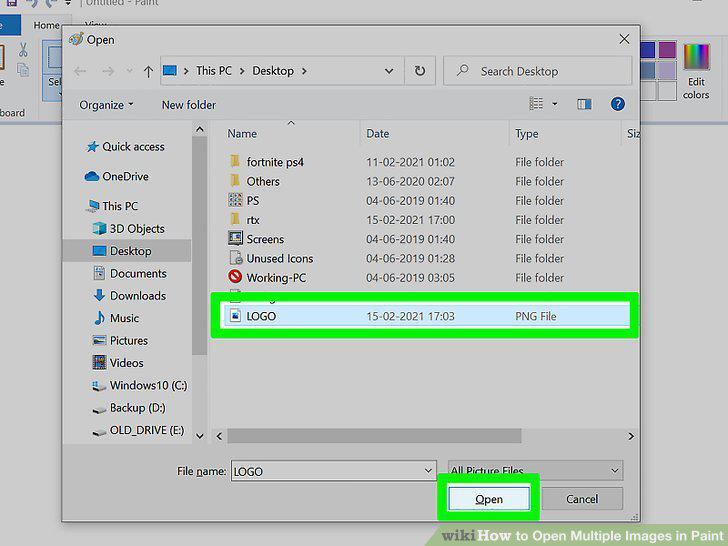Open Pictures in navigation pane
The height and width of the screenshot is (546, 728).
tap(120, 340)
